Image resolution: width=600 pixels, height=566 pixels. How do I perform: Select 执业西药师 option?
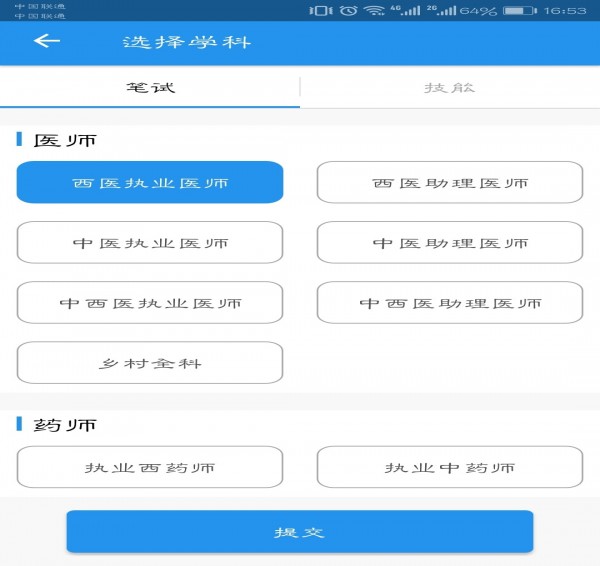coord(150,467)
